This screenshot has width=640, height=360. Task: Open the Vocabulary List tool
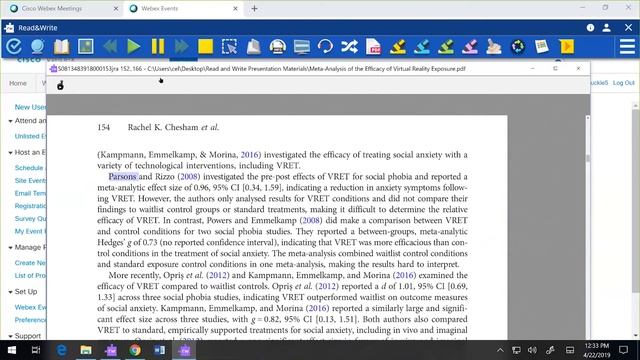tap(542, 47)
